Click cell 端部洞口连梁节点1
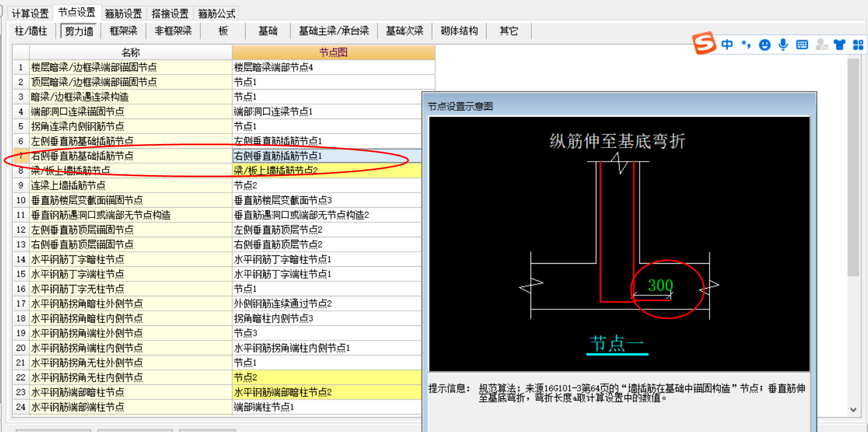 pos(327,111)
